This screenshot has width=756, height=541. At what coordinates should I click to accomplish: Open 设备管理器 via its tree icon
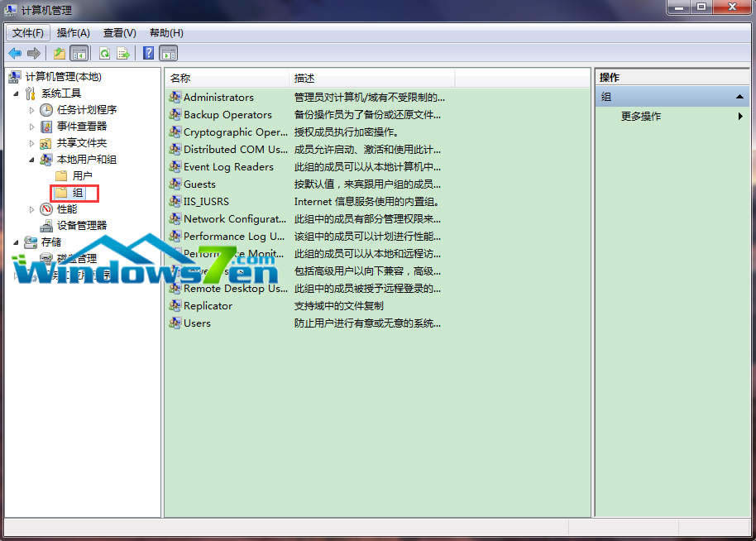click(45, 225)
